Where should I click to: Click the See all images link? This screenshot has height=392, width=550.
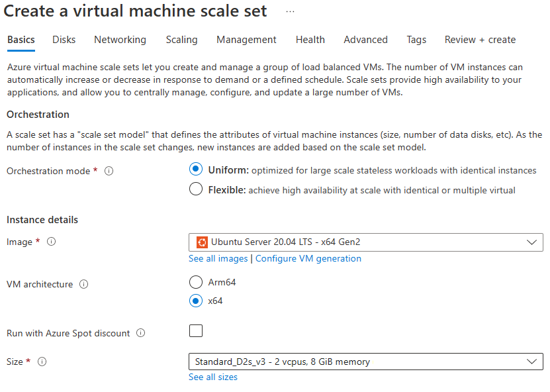click(x=218, y=258)
